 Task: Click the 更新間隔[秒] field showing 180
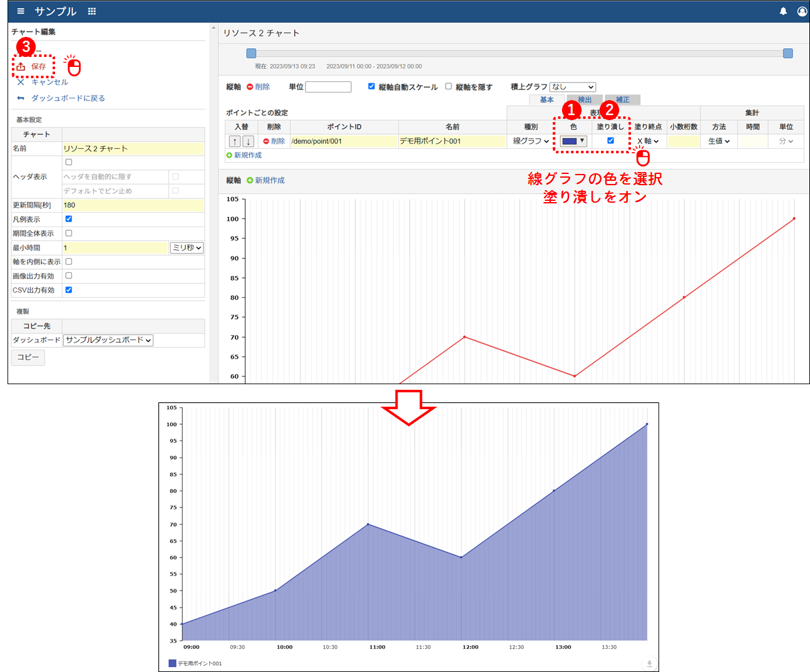(x=133, y=205)
